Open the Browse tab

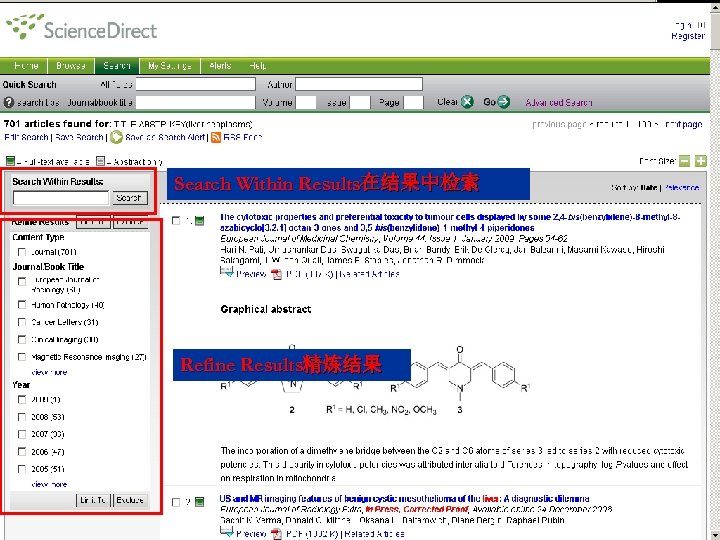tap(71, 66)
